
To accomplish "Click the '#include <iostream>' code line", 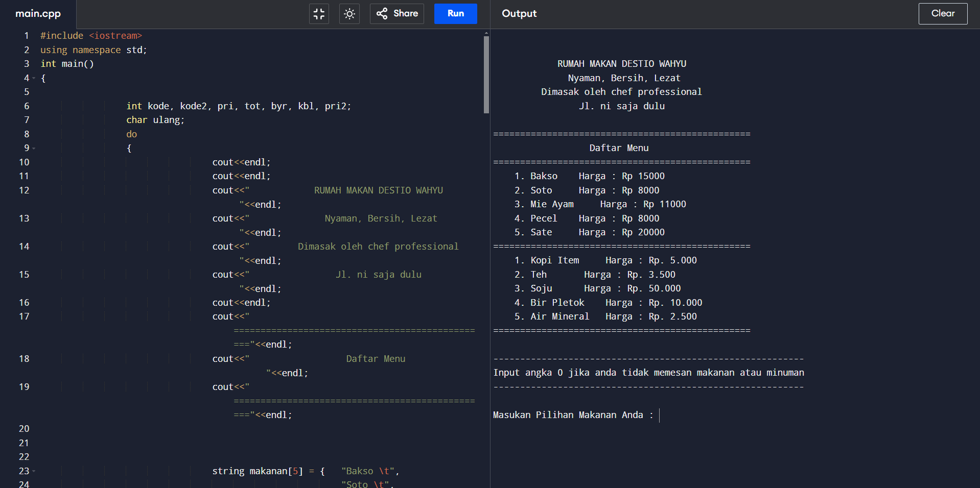I will coord(91,36).
